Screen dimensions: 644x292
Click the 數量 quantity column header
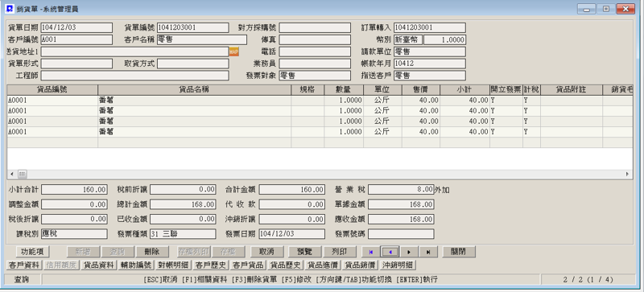click(x=344, y=90)
